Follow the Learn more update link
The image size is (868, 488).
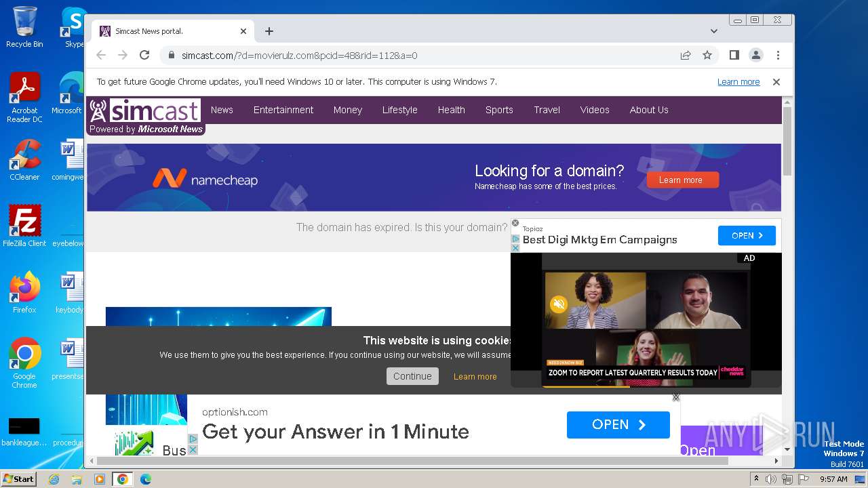pyautogui.click(x=738, y=82)
